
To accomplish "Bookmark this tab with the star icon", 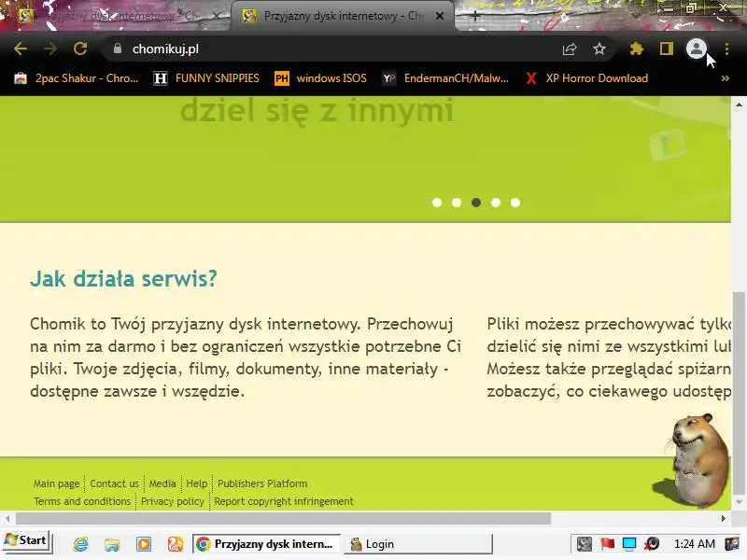I will point(599,49).
